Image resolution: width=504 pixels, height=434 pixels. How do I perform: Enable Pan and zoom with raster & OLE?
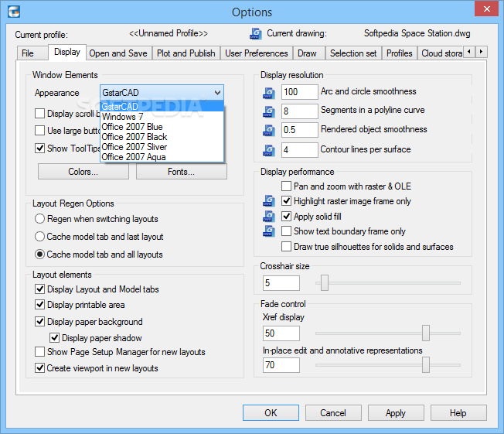tap(286, 186)
